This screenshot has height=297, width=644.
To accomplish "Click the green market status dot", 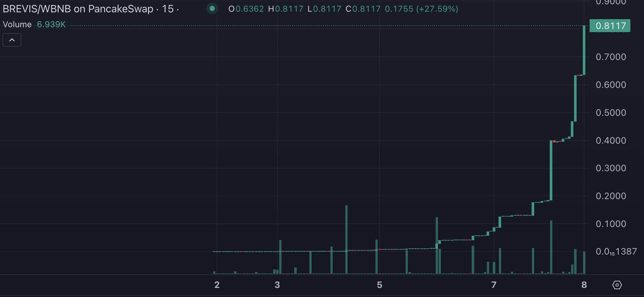I will 212,9.
